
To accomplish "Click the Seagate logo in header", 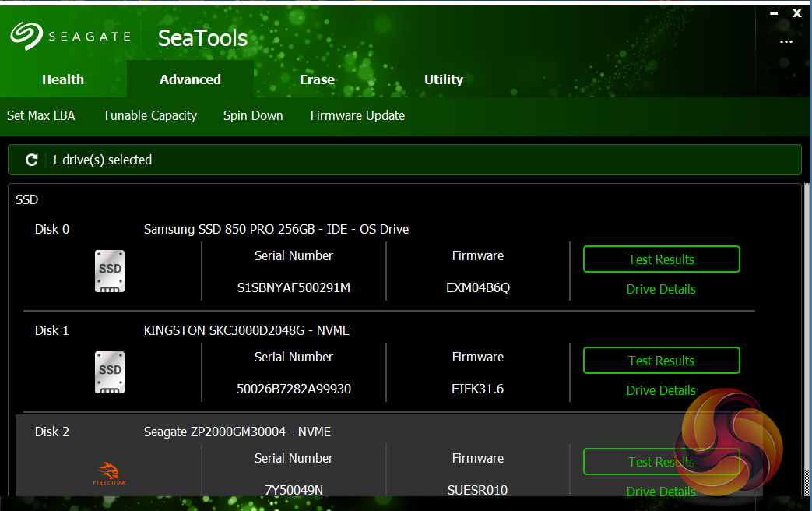I will point(71,36).
